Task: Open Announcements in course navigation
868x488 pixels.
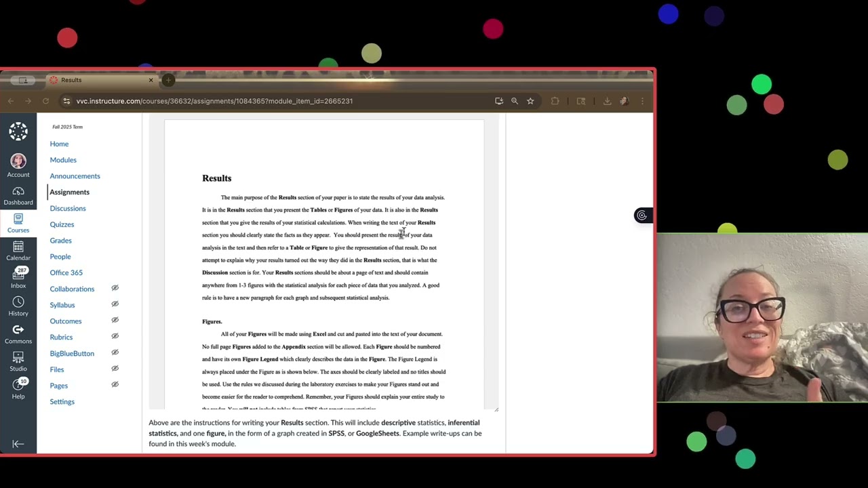Action: [x=75, y=176]
